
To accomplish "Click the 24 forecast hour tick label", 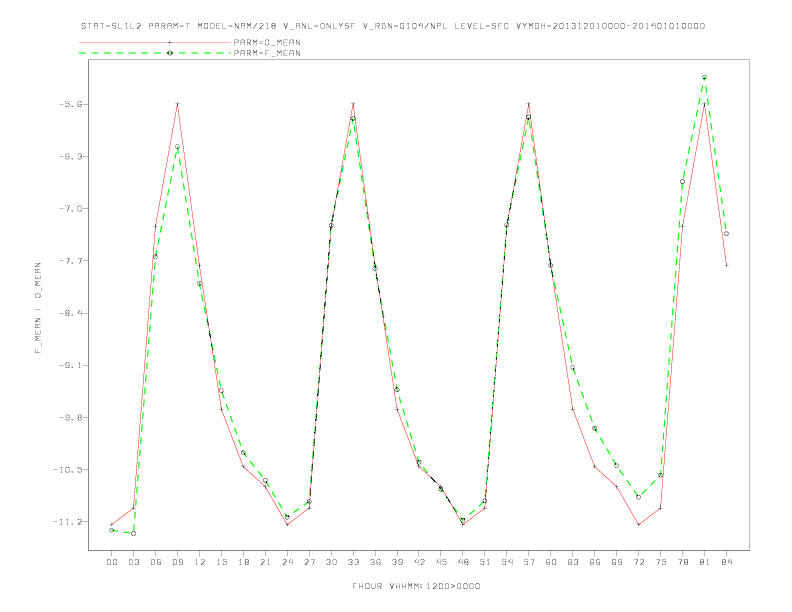I will coord(287,562).
